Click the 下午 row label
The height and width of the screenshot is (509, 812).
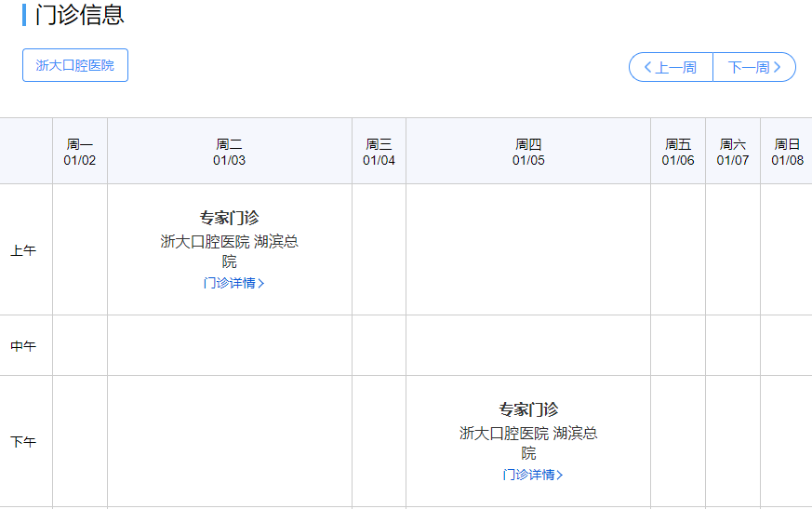[23, 442]
